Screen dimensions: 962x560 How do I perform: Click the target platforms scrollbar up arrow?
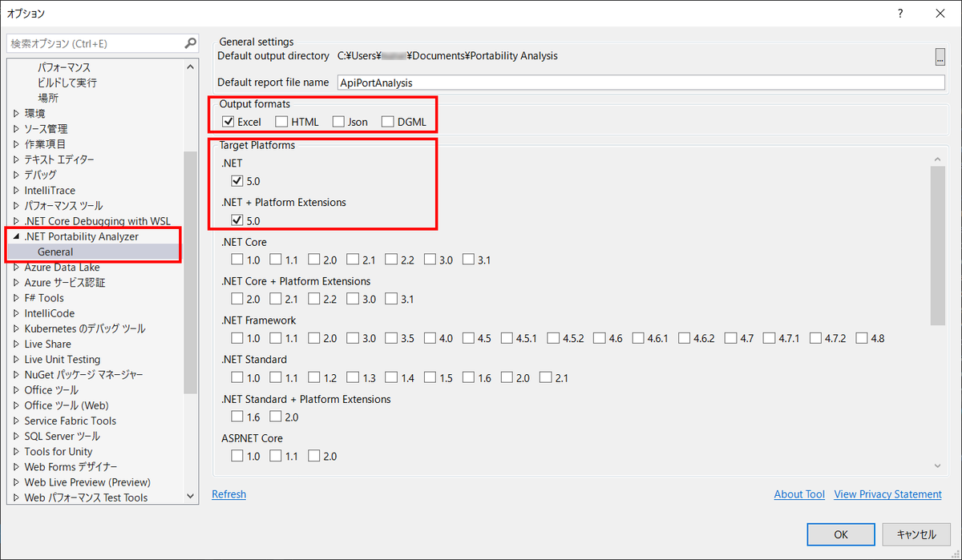pos(938,159)
